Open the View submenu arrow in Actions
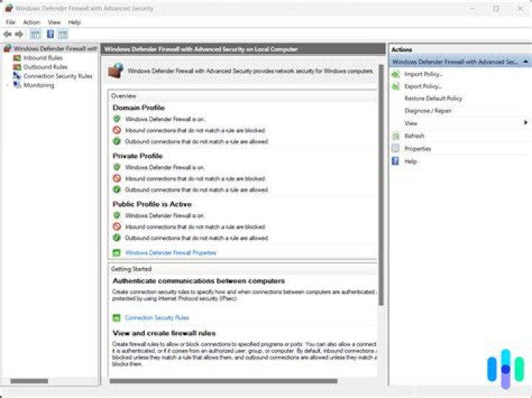The width and height of the screenshot is (532, 398). click(x=525, y=123)
